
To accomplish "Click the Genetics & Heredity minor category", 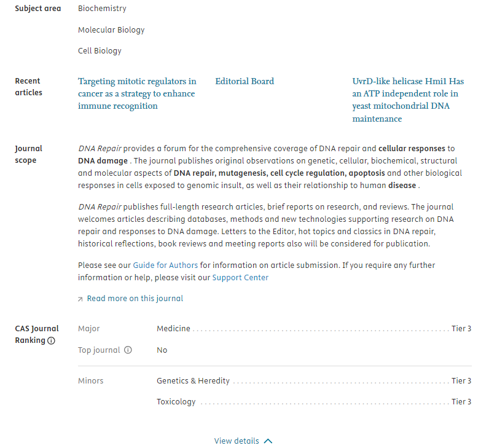I will 193,381.
